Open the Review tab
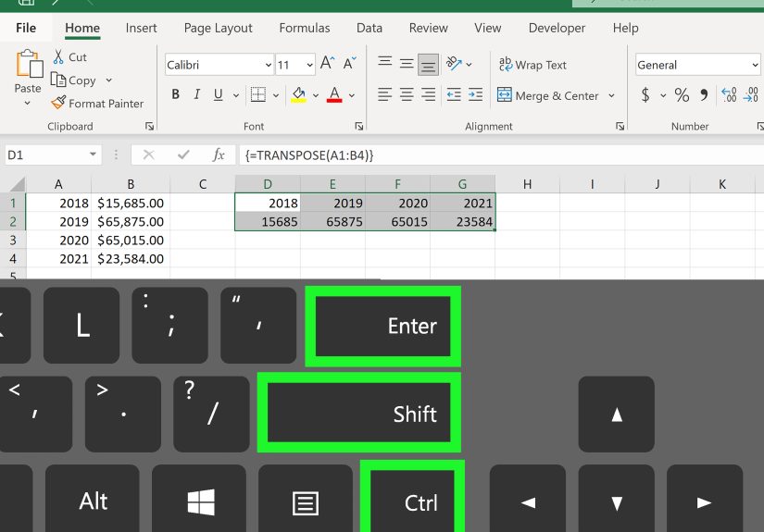Viewport: 764px width, 532px height. click(428, 28)
